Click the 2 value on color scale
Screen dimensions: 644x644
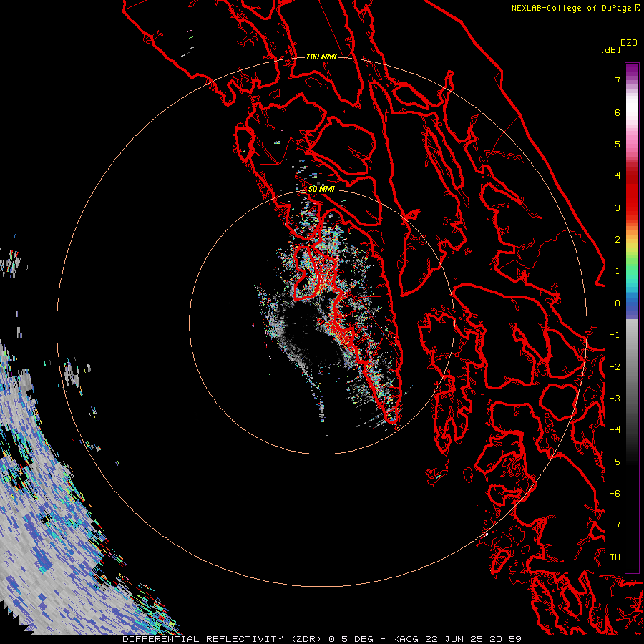coord(618,240)
